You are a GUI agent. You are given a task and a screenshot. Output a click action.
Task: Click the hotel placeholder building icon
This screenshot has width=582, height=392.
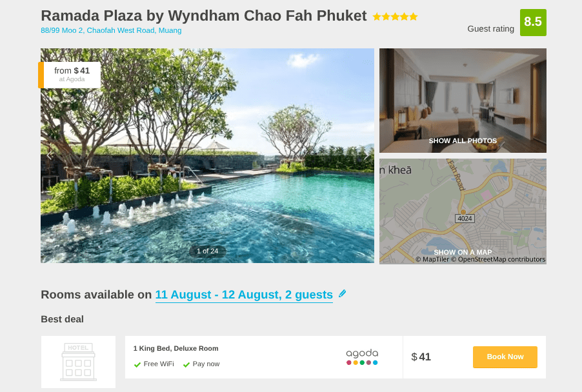coord(78,361)
